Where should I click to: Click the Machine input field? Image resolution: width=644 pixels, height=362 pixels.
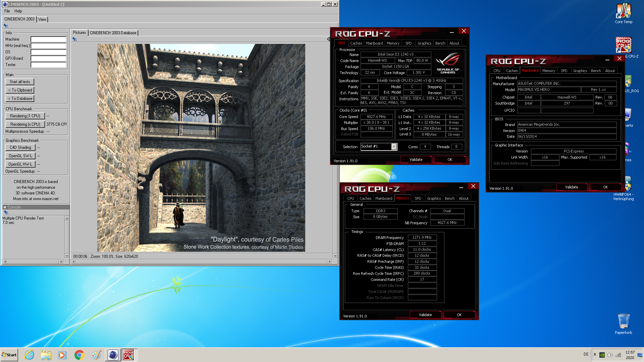(49, 39)
